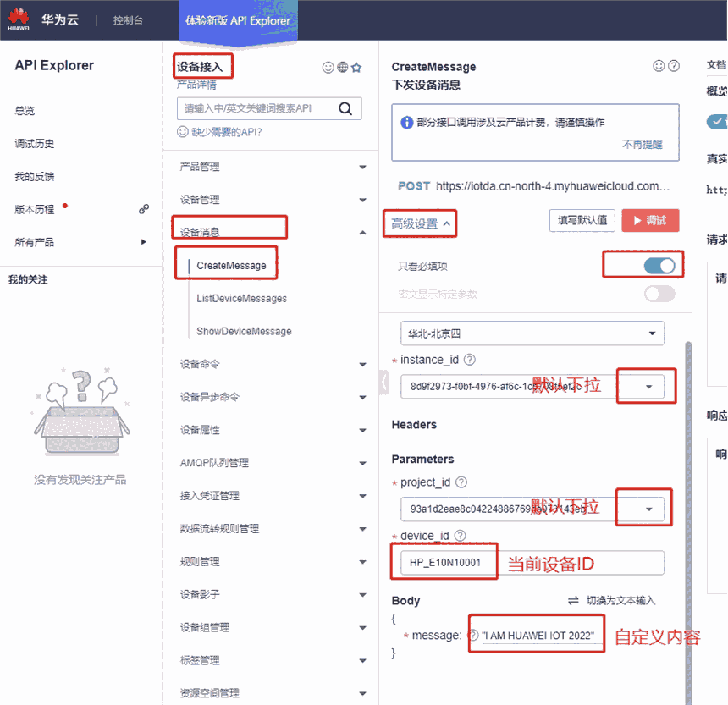Collapse the 高级设置 section
Image resolution: width=728 pixels, height=705 pixels.
pyautogui.click(x=421, y=223)
